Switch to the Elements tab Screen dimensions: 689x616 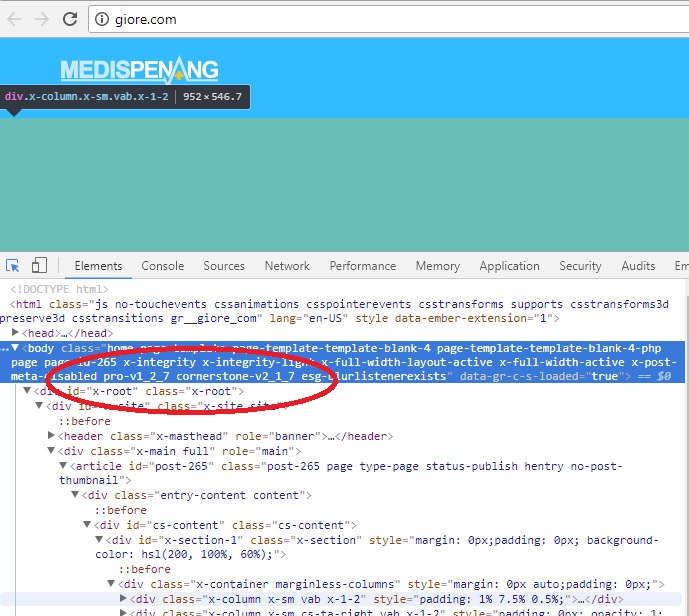[x=98, y=266]
